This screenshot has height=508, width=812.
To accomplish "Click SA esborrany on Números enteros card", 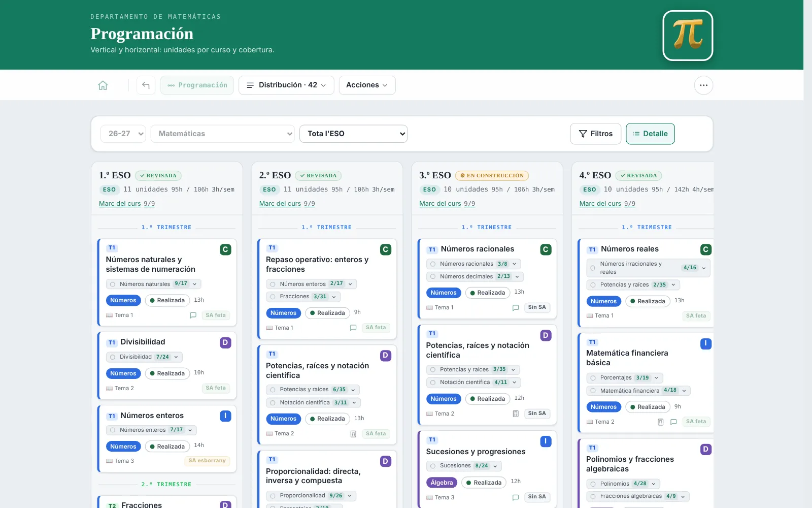I will tap(207, 461).
